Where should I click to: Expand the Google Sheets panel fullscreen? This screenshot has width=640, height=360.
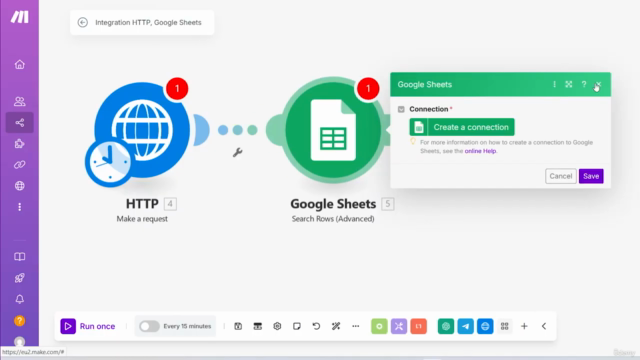569,84
